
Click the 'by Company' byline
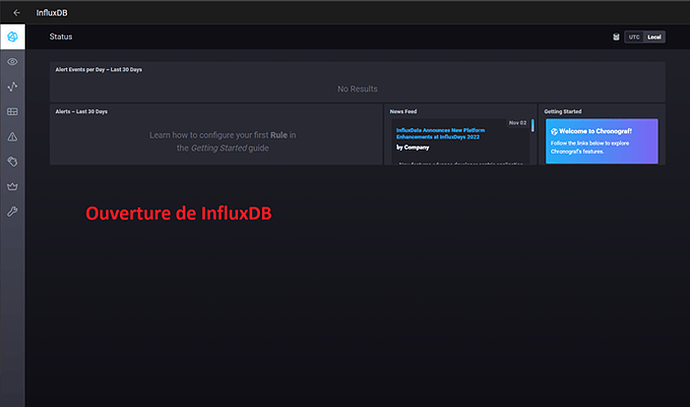tap(413, 147)
